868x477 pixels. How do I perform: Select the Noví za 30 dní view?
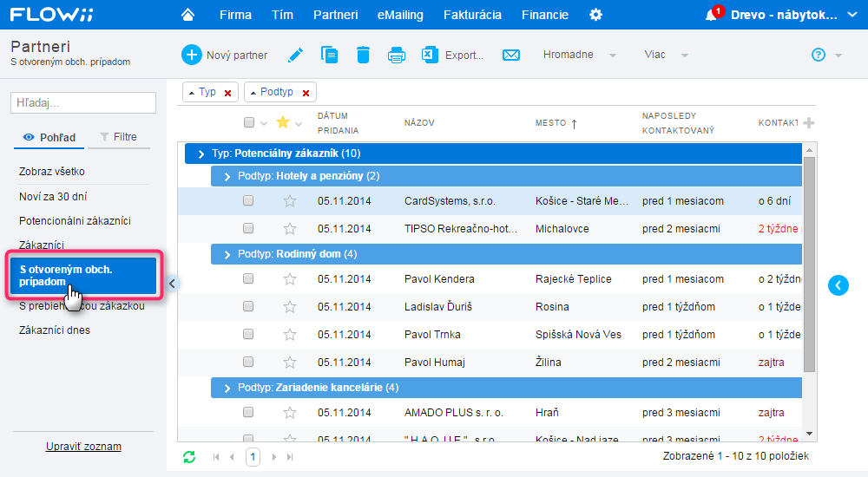pos(53,197)
